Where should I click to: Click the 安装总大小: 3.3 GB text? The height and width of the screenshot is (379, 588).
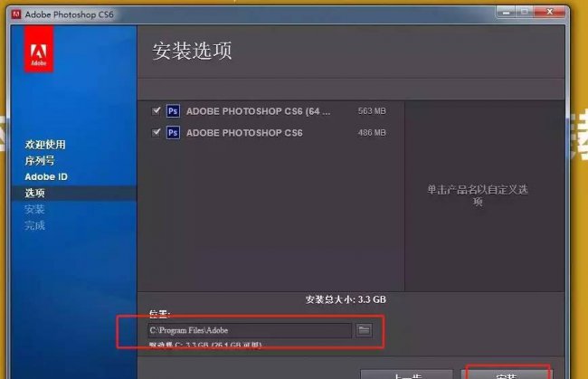[346, 299]
